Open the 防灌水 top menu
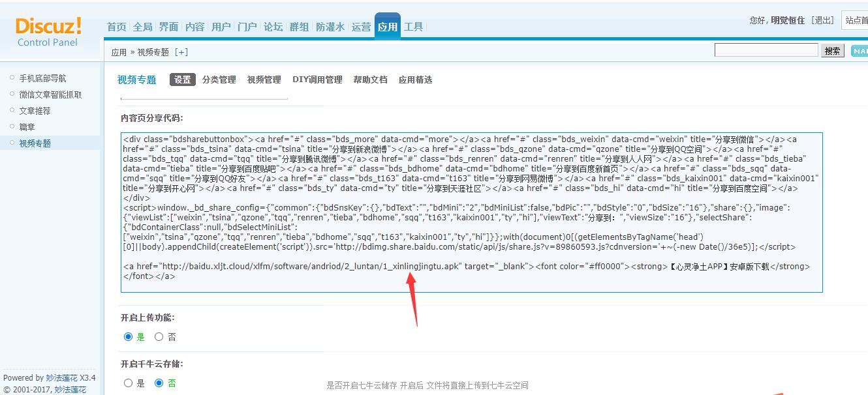 (x=330, y=27)
